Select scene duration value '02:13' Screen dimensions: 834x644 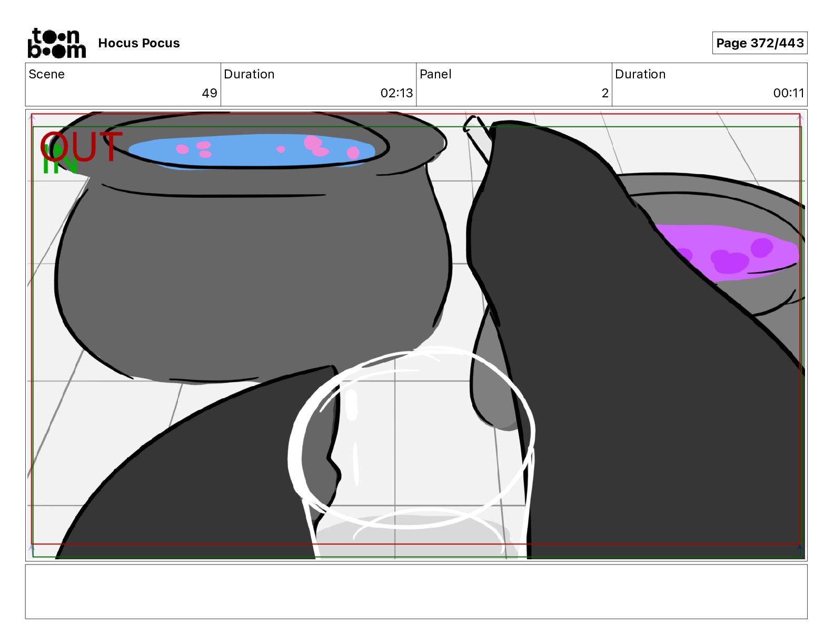click(396, 93)
